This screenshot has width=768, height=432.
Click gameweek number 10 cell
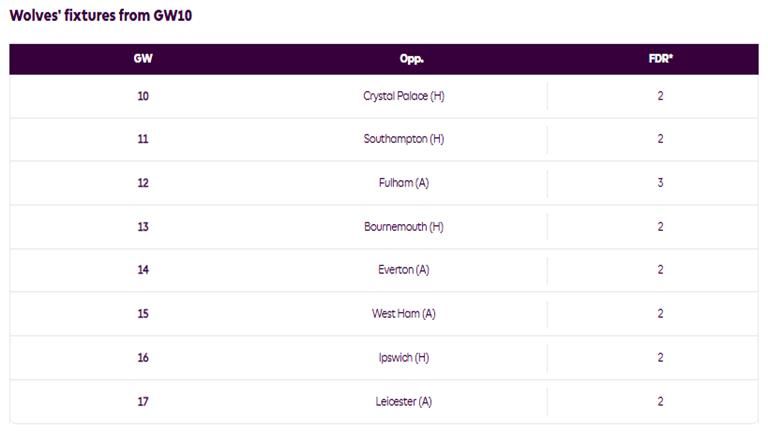[142, 96]
